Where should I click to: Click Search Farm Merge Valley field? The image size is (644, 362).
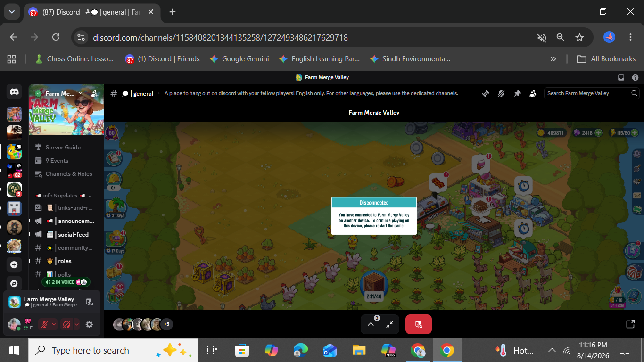point(592,93)
